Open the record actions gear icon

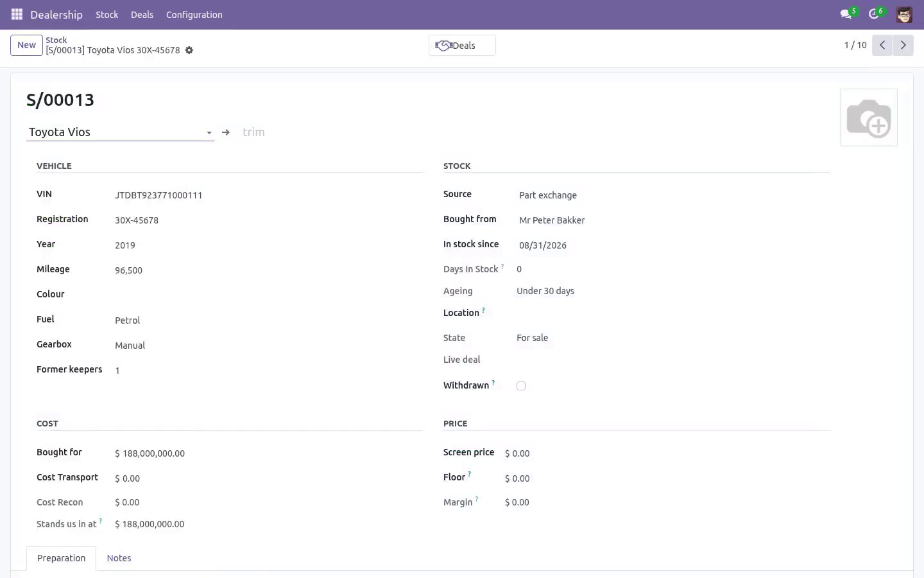189,50
